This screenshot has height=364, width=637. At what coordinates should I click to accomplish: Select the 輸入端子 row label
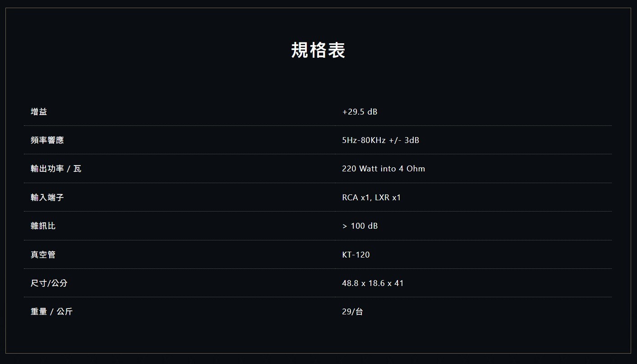(47, 198)
